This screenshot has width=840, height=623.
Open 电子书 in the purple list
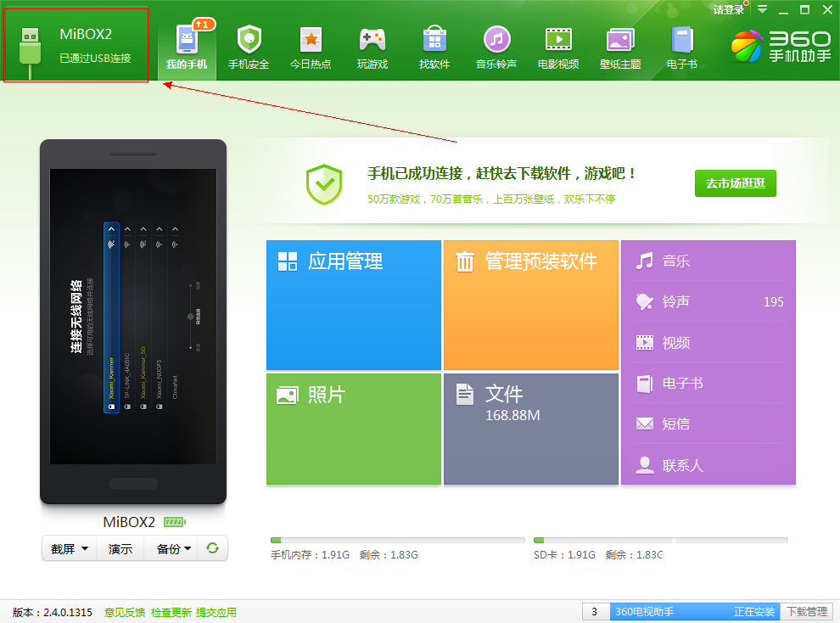pos(708,383)
